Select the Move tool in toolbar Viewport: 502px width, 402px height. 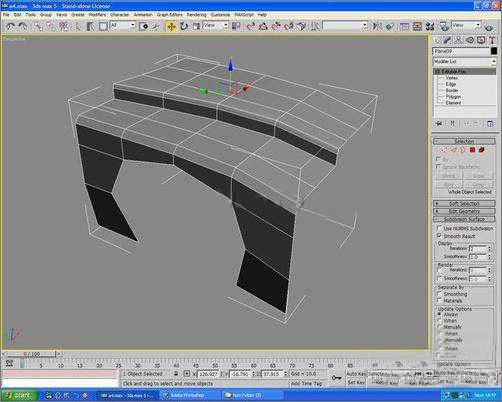coord(171,26)
